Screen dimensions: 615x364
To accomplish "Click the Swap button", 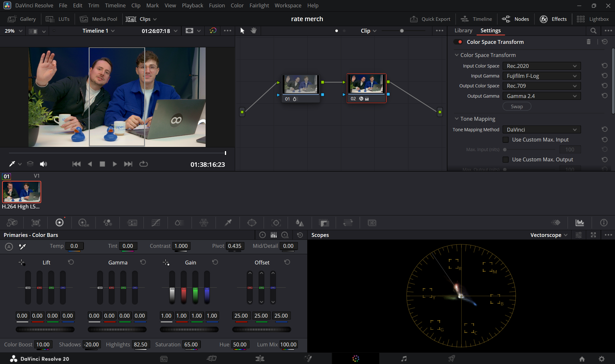I will coord(517,107).
